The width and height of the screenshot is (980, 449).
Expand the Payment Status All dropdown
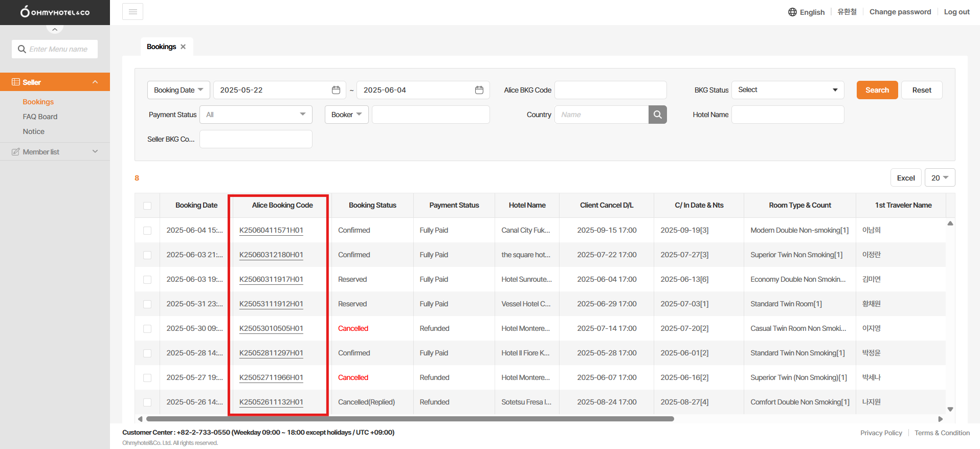click(256, 115)
